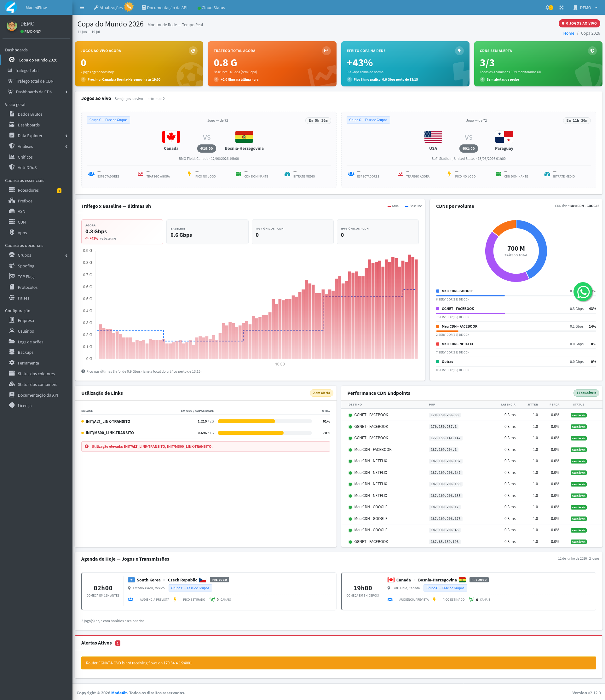Open Status dos coletores in sidebar
605x700 pixels.
[x=36, y=374]
